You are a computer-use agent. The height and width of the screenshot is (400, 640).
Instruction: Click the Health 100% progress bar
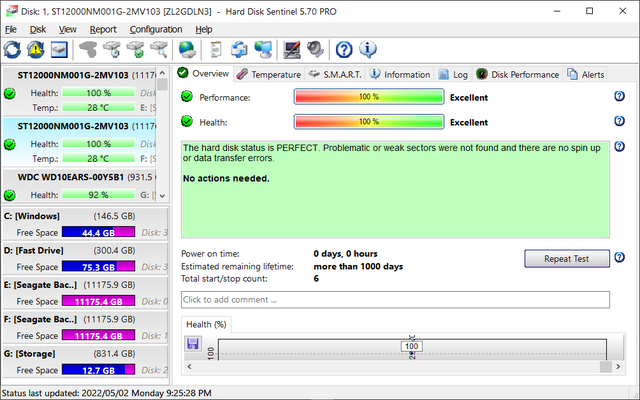tap(368, 122)
